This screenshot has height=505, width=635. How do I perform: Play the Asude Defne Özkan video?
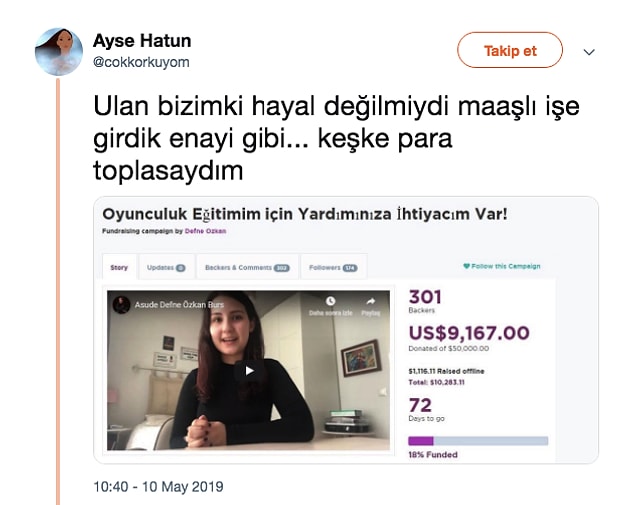point(249,371)
